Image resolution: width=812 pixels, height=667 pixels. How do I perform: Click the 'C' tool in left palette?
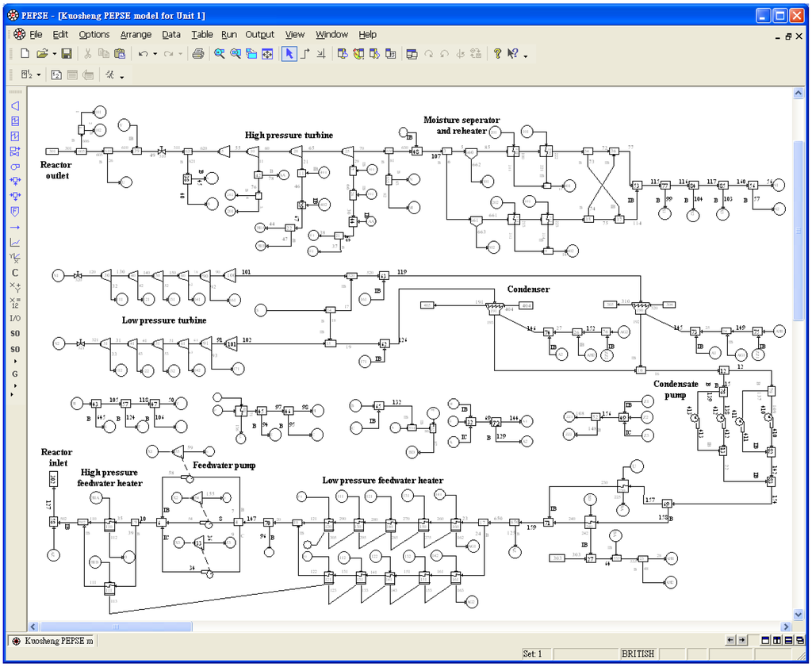14,273
